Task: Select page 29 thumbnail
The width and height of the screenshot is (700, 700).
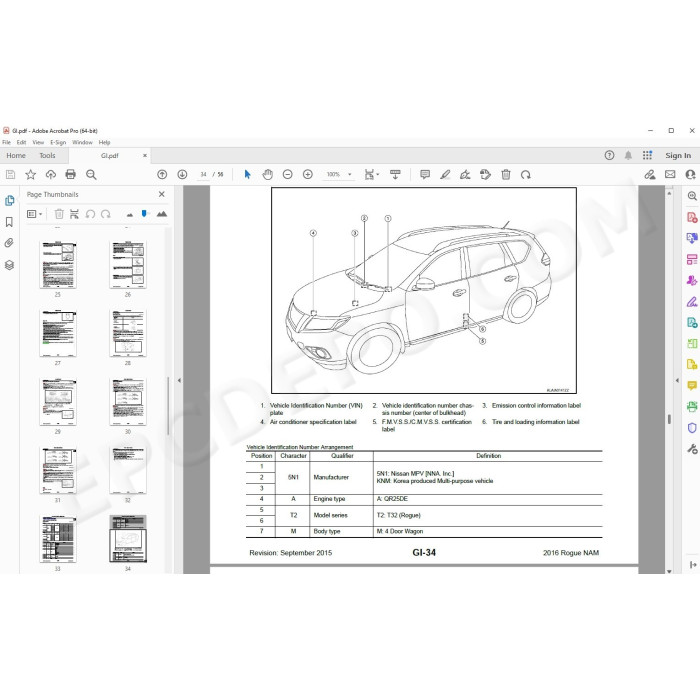Action: [x=58, y=402]
